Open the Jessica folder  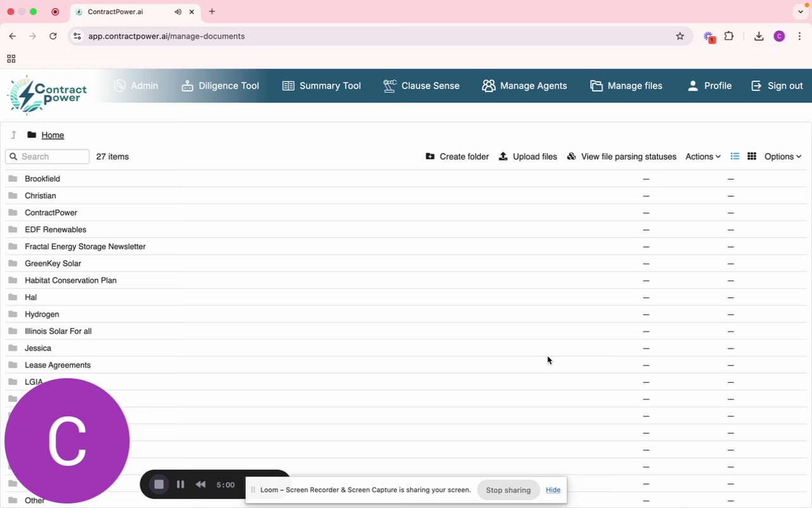click(38, 348)
